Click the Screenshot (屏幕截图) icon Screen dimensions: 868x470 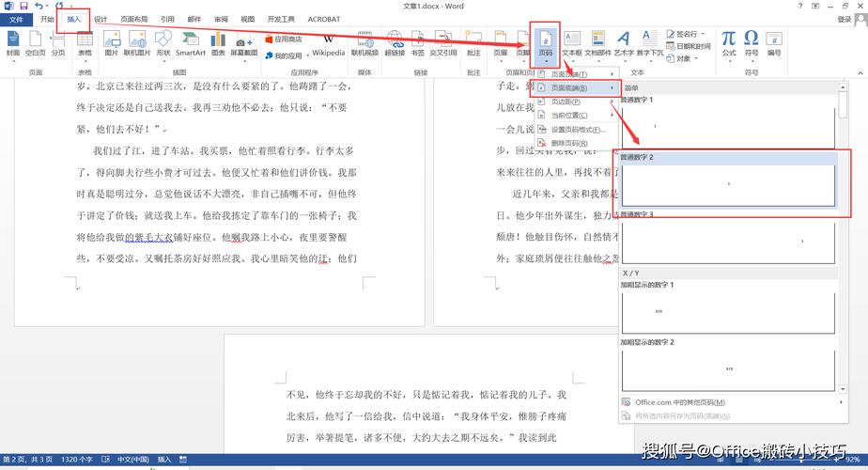pos(244,47)
